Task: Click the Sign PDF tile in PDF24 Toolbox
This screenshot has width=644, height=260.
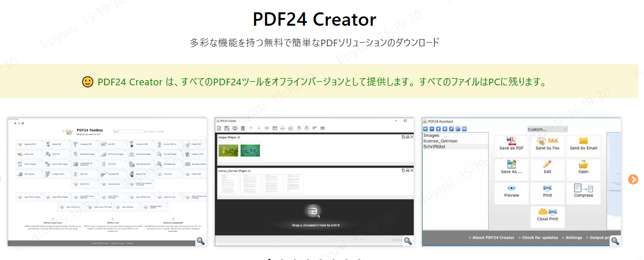Action: click(x=85, y=174)
